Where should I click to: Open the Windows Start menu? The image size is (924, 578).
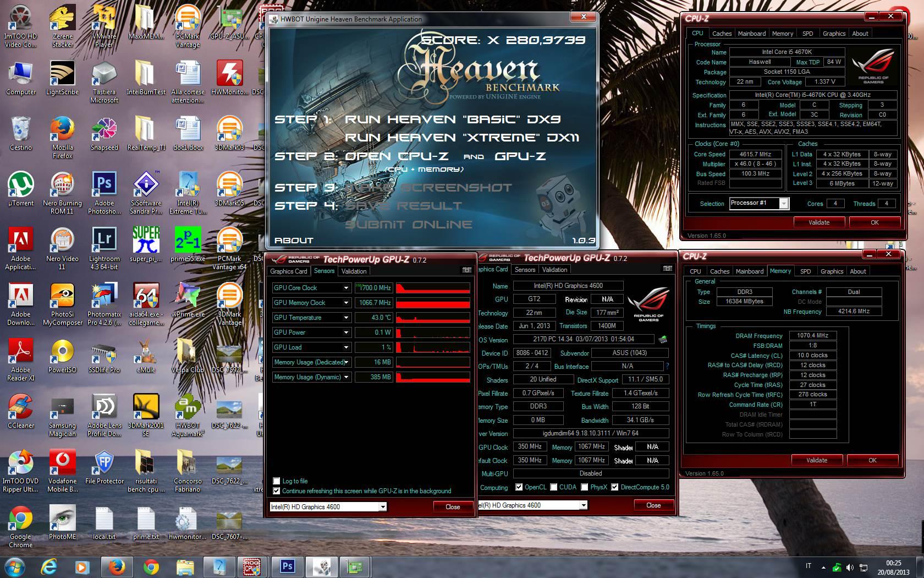click(x=15, y=566)
